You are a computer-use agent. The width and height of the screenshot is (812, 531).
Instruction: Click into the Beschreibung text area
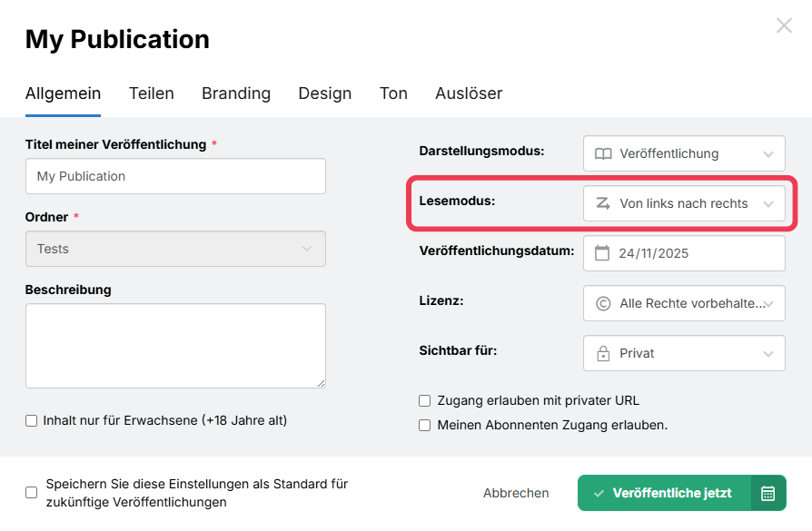pos(175,346)
